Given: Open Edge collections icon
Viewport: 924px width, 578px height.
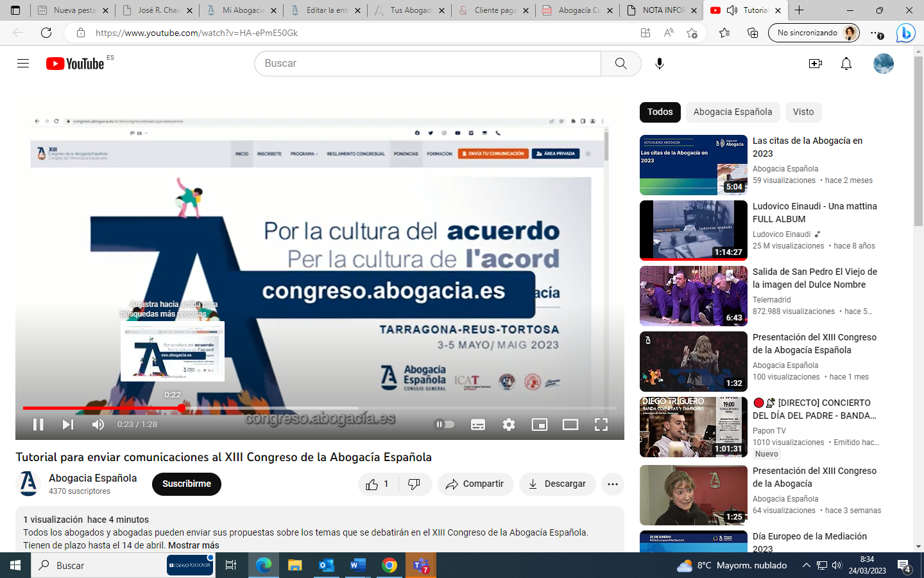Looking at the screenshot, I should pyautogui.click(x=753, y=33).
